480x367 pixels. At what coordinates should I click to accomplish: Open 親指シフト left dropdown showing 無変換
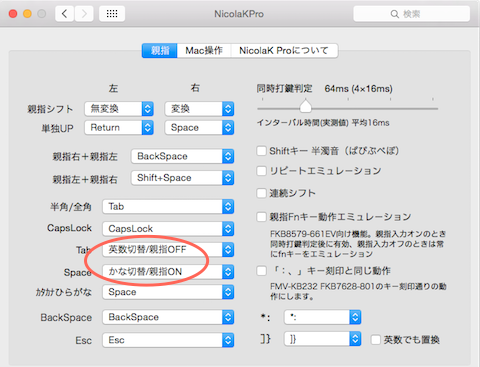[x=119, y=109]
